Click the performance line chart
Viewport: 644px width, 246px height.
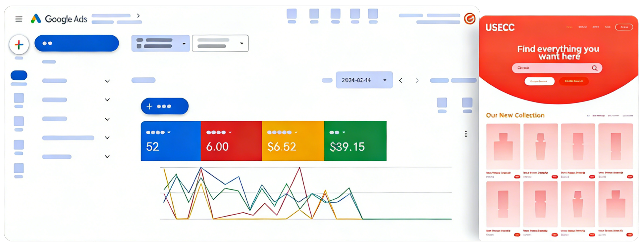coord(306,193)
